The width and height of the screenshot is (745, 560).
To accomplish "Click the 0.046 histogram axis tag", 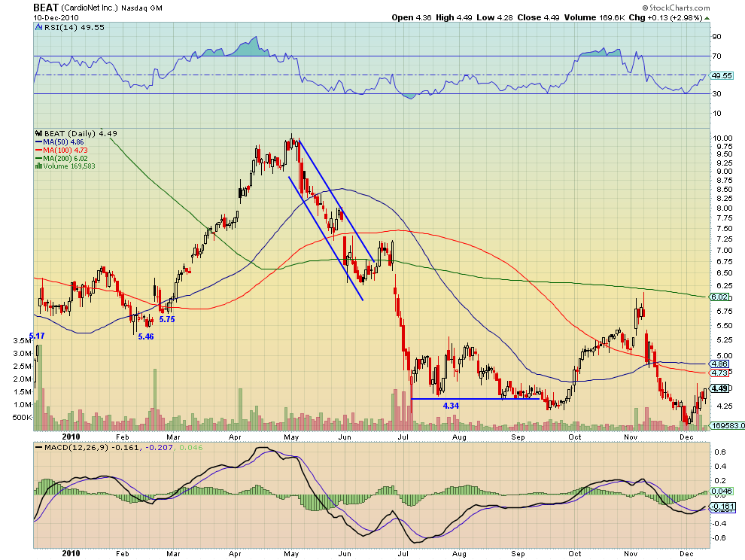I will pyautogui.click(x=722, y=492).
